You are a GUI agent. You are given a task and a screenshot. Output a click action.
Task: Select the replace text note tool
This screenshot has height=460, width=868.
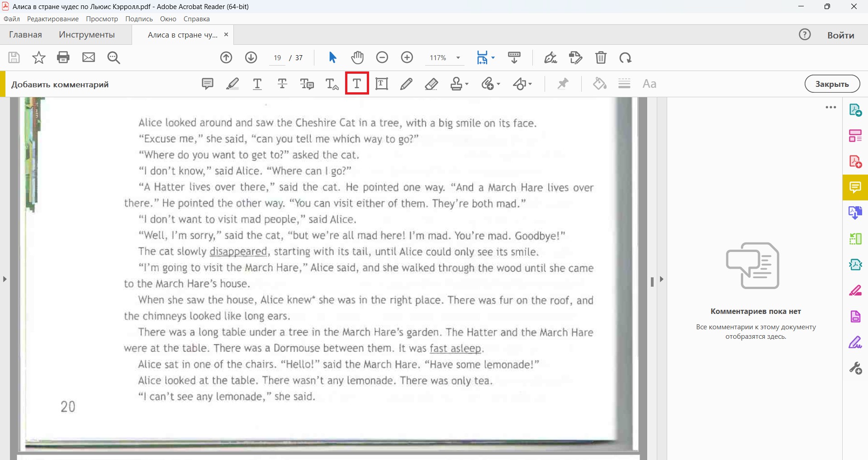(x=307, y=84)
